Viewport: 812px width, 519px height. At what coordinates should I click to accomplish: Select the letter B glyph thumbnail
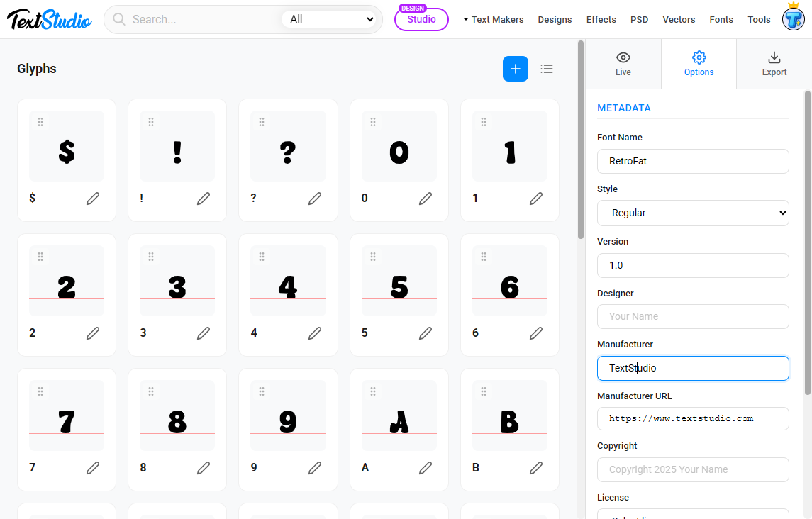[509, 415]
